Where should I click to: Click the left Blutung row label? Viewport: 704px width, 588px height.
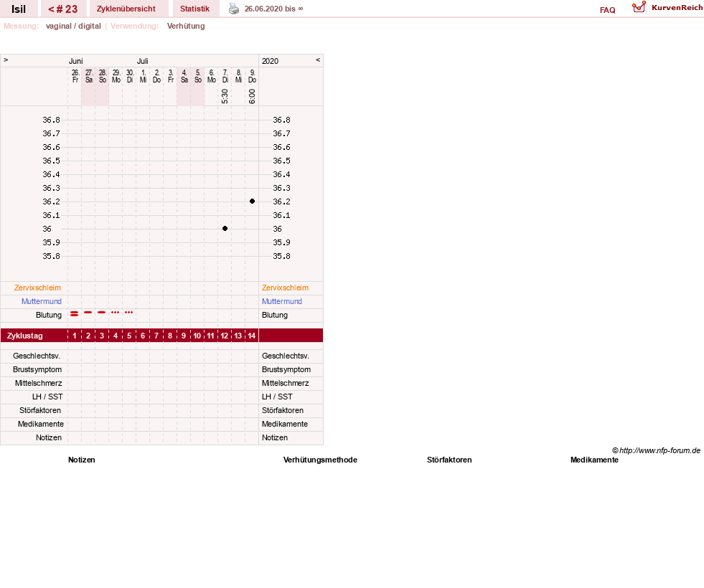49,315
